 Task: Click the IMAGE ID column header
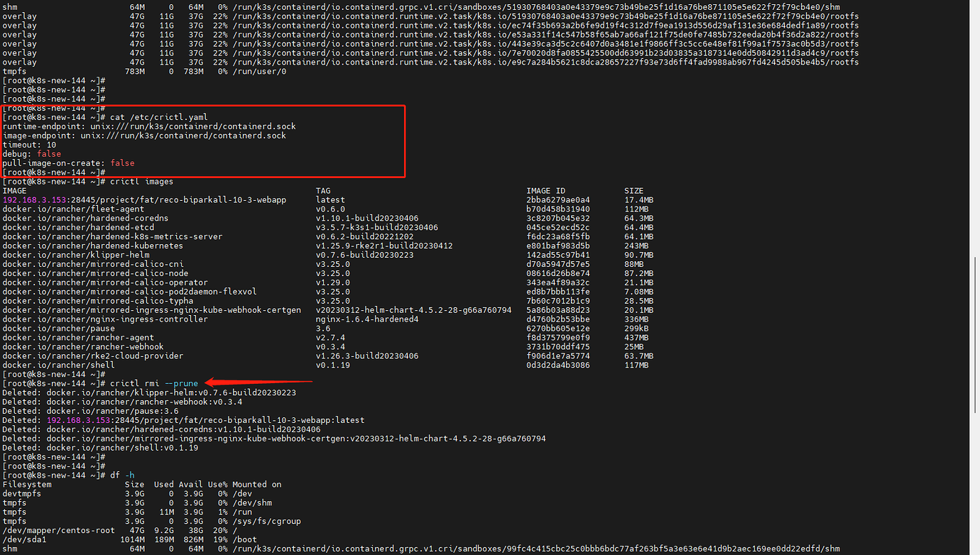click(545, 191)
